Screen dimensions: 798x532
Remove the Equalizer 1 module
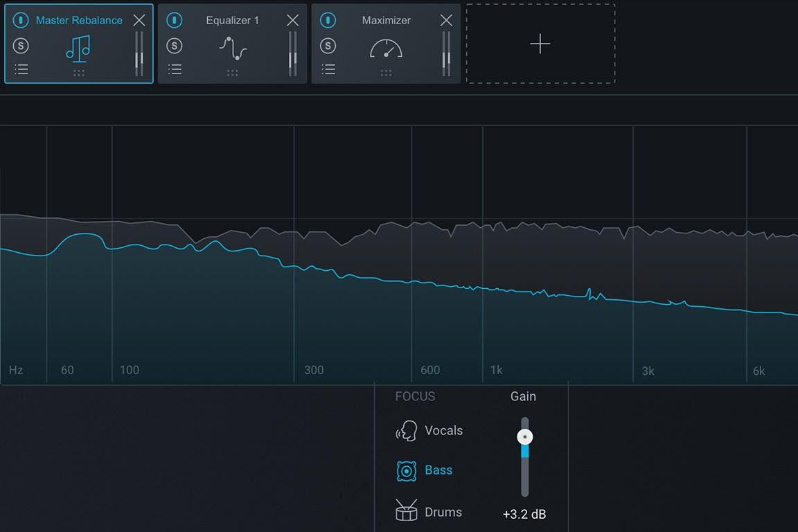pos(292,20)
